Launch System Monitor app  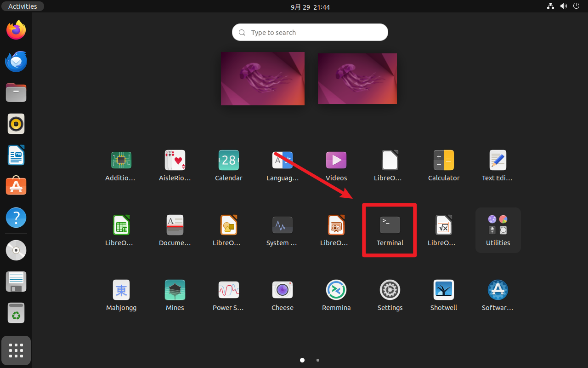(283, 225)
